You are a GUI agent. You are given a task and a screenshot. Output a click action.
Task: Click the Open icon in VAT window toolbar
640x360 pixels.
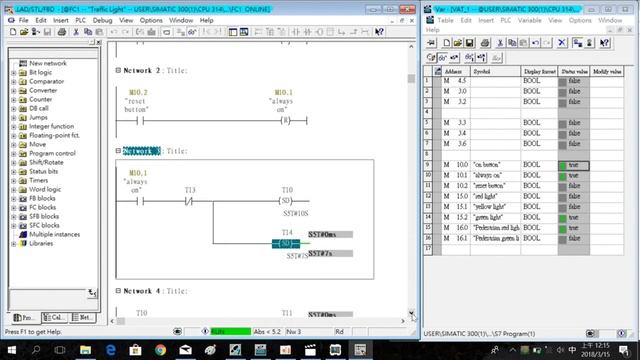coord(458,42)
